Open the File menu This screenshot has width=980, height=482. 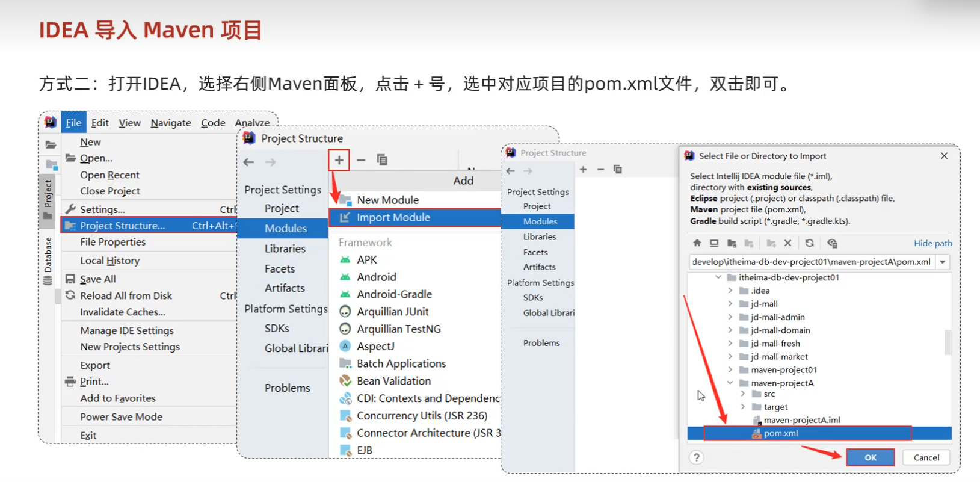[x=73, y=123]
